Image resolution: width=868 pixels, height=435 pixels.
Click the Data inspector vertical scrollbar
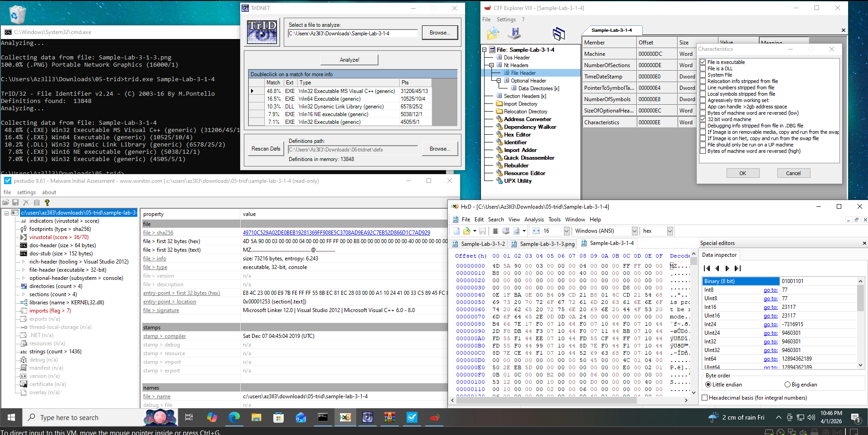pos(860,323)
